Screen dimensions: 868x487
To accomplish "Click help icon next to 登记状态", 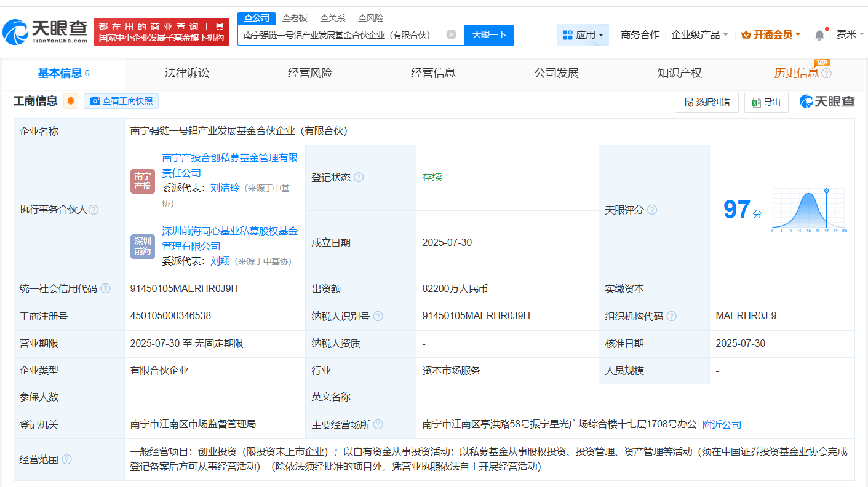I will [x=359, y=178].
